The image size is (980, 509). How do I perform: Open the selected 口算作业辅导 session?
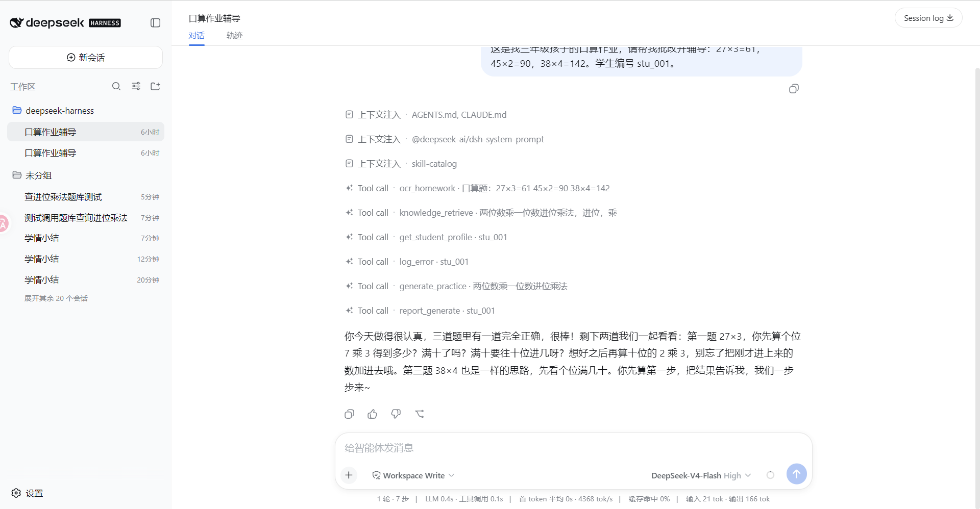86,132
